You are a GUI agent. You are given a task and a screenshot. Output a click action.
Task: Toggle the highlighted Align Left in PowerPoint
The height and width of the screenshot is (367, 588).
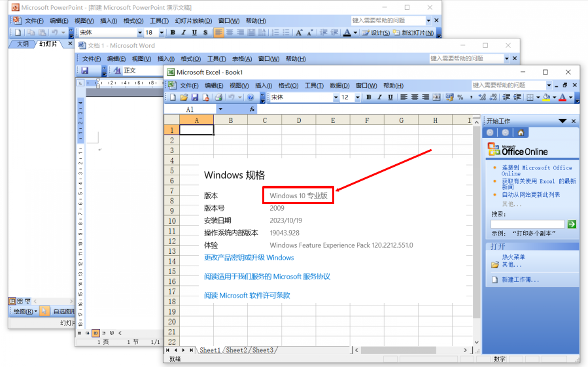(x=218, y=33)
